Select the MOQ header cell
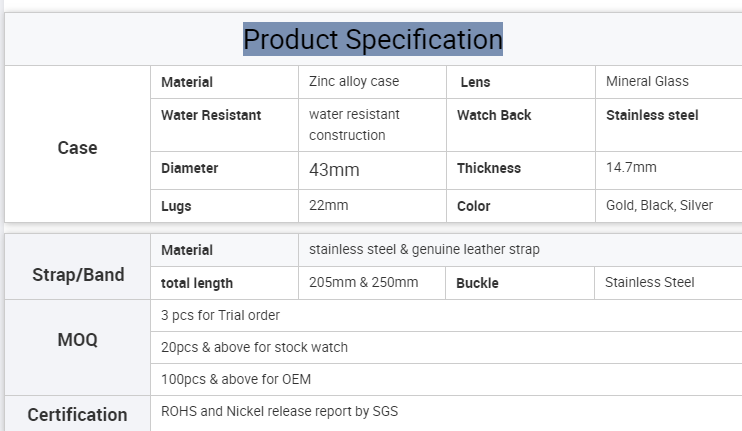This screenshot has height=431, width=742. (78, 347)
